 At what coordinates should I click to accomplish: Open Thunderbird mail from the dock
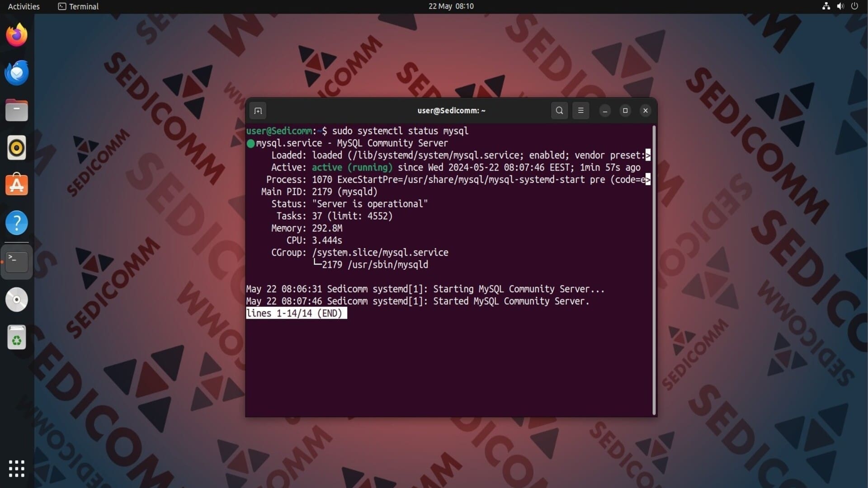tap(17, 73)
